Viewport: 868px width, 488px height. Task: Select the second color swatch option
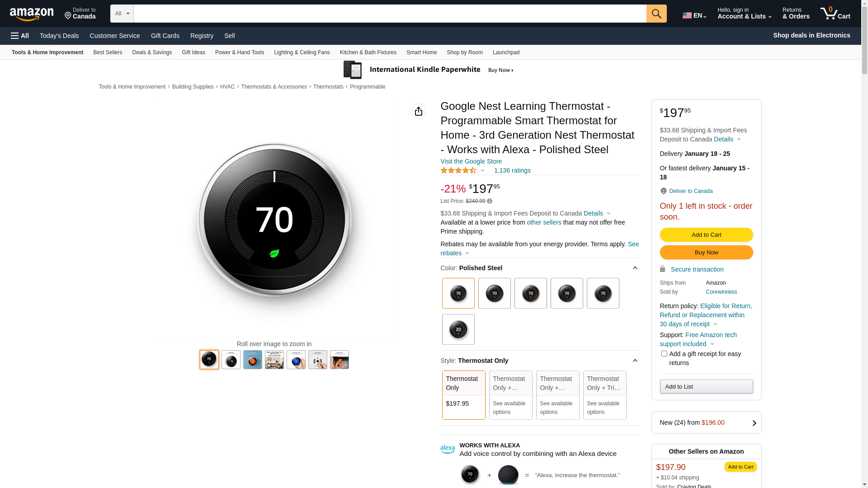494,293
